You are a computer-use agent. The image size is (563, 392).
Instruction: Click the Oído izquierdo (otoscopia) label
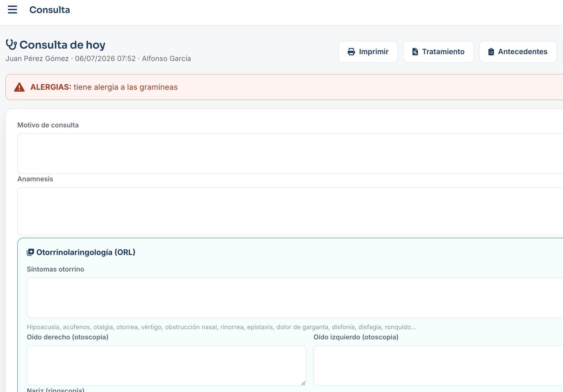pyautogui.click(x=356, y=337)
